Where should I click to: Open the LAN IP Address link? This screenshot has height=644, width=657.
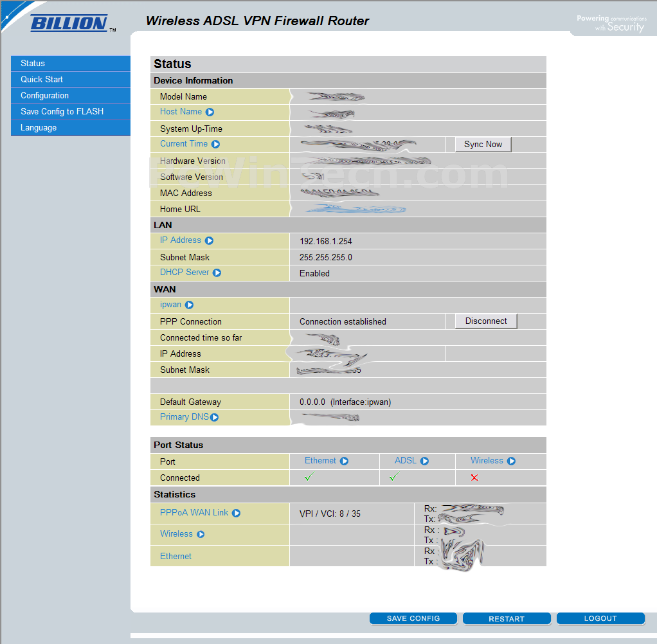[x=180, y=240]
